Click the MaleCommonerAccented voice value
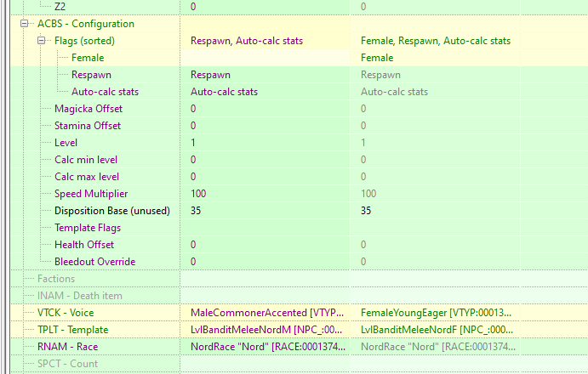The height and width of the screenshot is (374, 588). click(x=267, y=313)
